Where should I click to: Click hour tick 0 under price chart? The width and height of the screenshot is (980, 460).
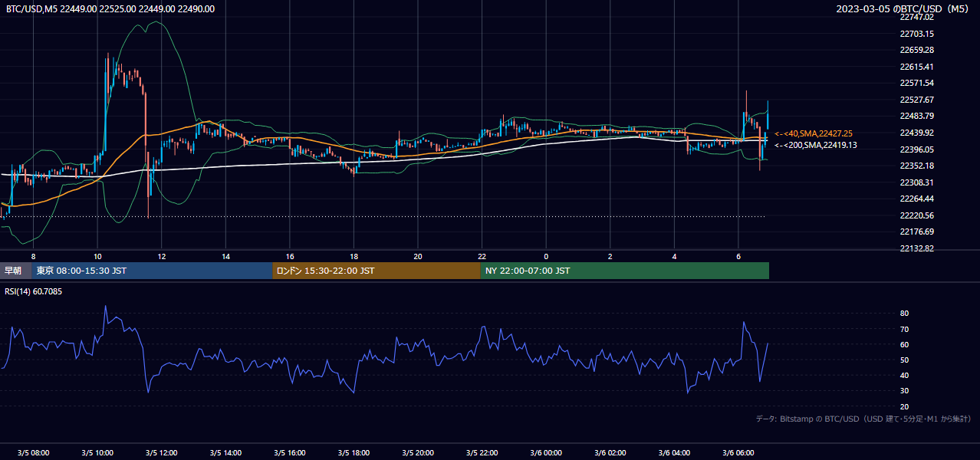[546, 256]
